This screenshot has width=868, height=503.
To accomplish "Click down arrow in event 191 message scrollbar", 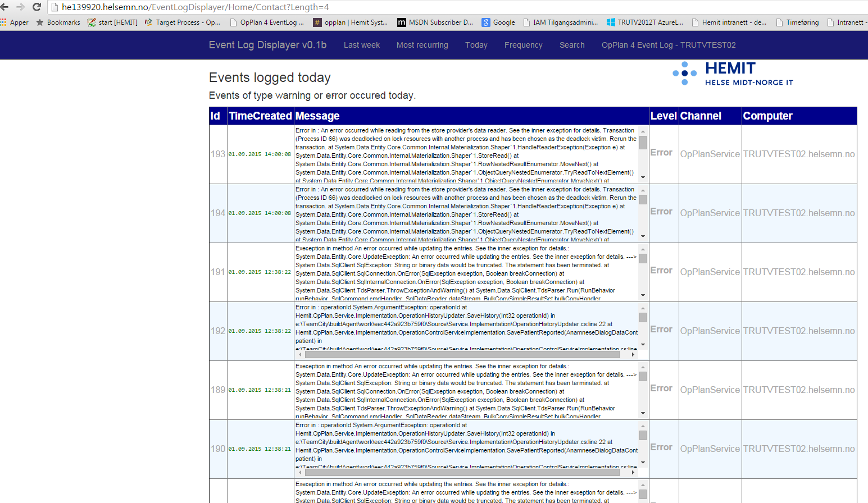I will click(643, 295).
